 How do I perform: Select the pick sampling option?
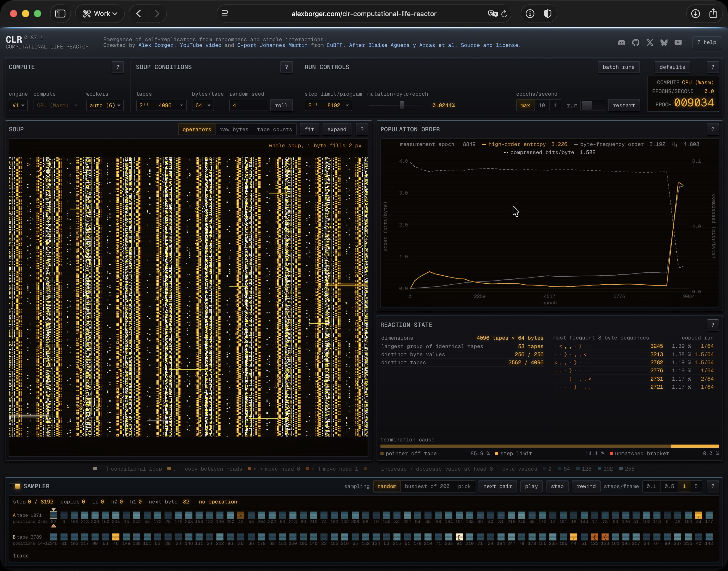coord(464,487)
